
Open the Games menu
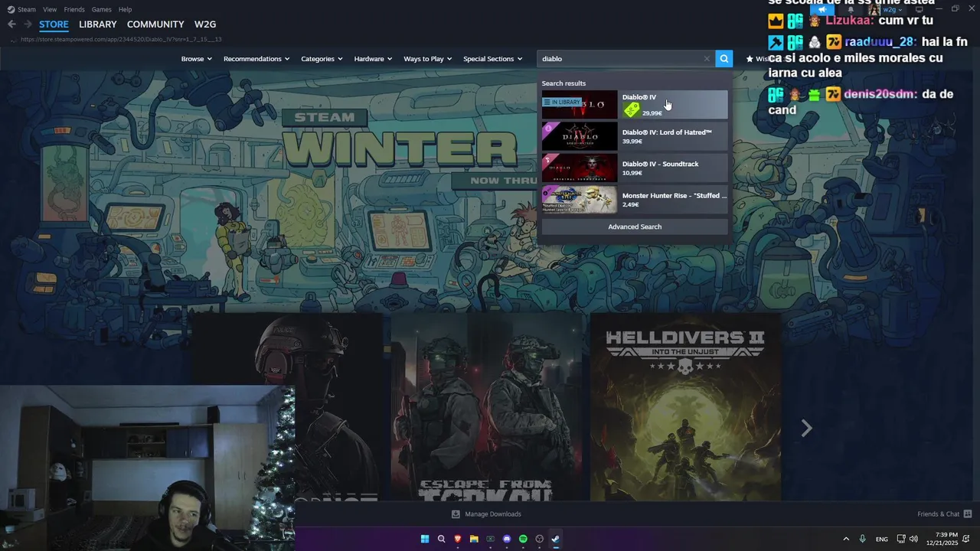(x=102, y=9)
